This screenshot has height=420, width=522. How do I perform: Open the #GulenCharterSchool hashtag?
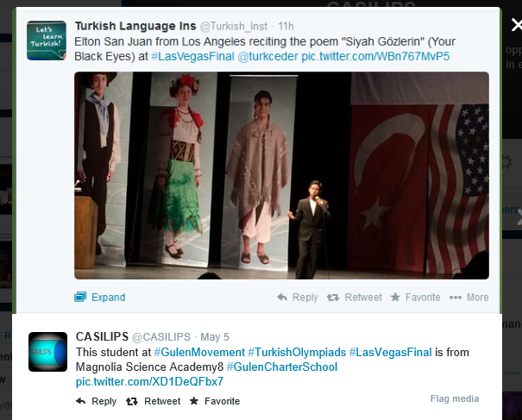pos(282,367)
